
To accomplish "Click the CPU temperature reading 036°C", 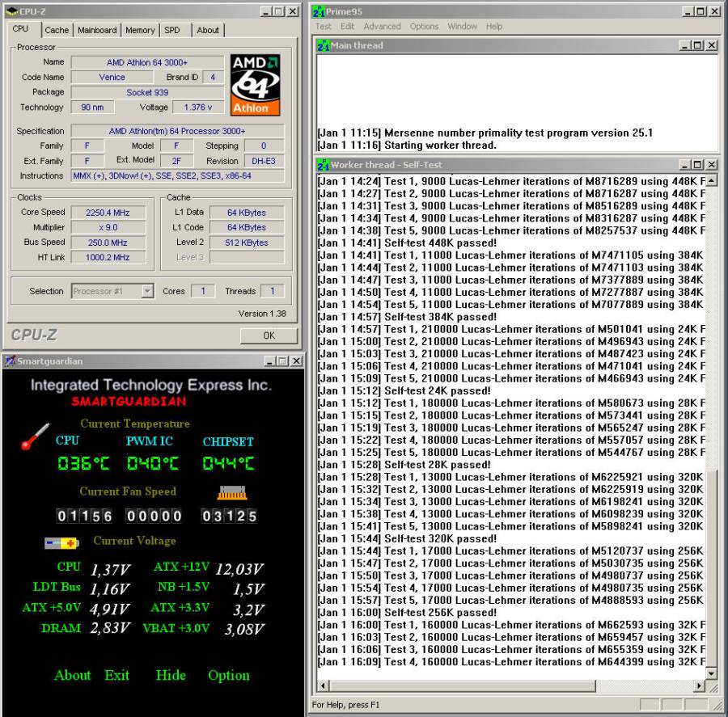I will pyautogui.click(x=83, y=463).
